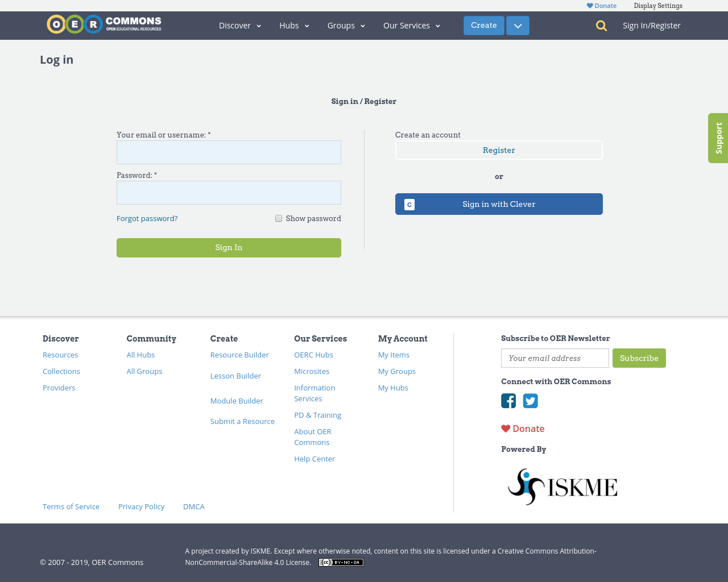
Task: Open the search magnifier icon
Action: (601, 26)
